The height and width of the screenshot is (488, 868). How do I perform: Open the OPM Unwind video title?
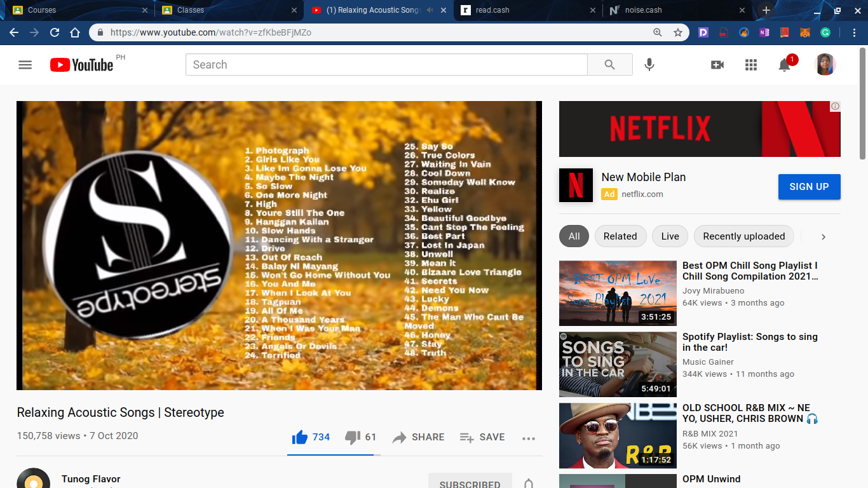[x=712, y=479]
